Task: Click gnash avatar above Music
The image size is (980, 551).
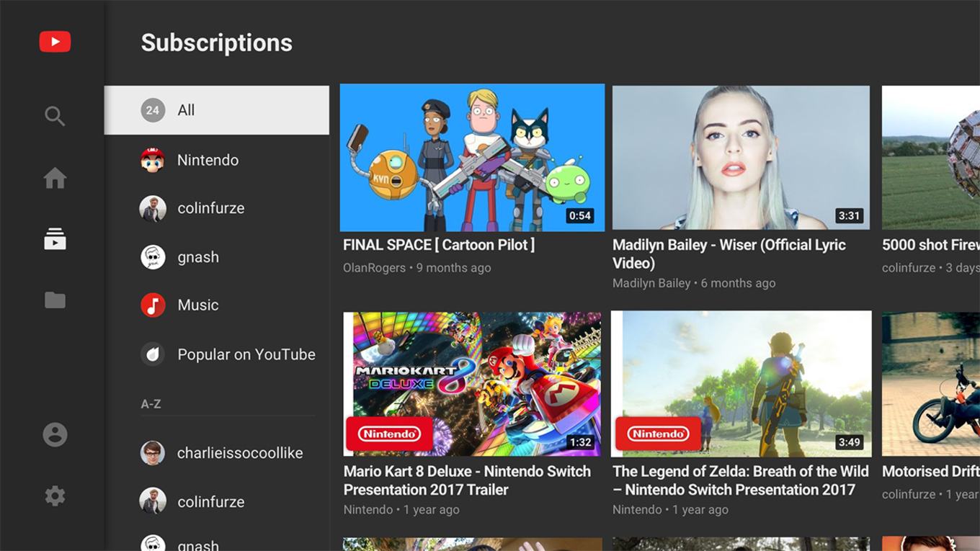Action: 153,257
